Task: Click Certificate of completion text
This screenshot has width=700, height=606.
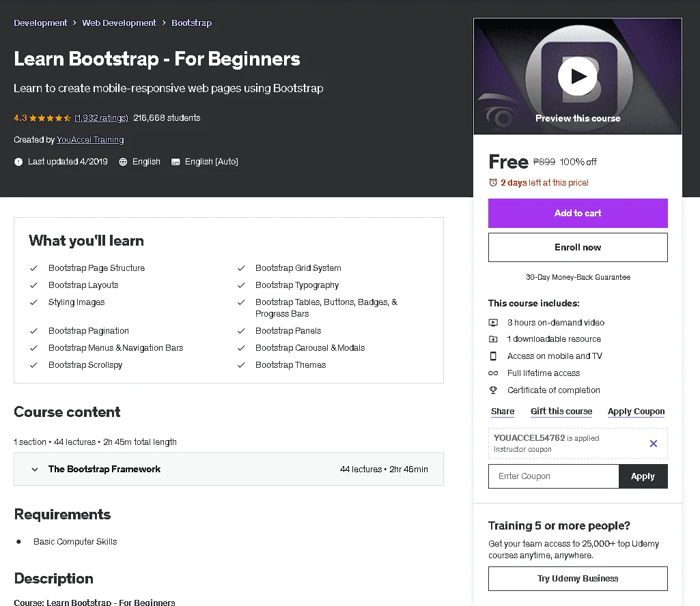Action: click(554, 390)
